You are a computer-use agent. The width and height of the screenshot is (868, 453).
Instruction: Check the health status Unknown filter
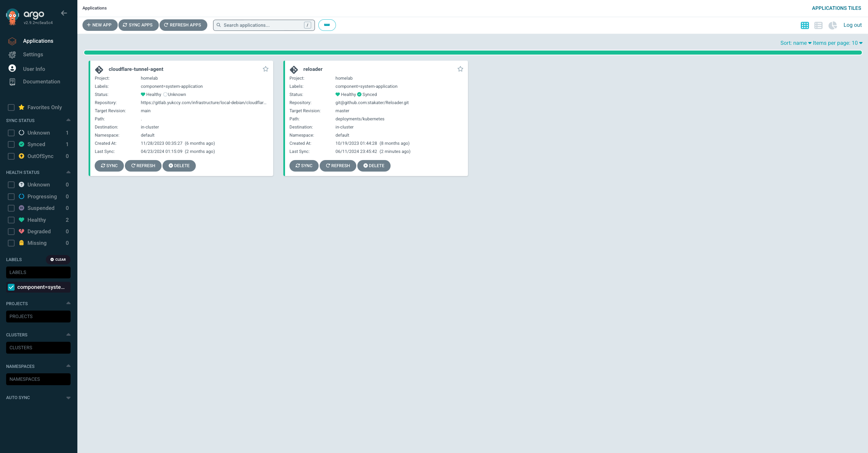(11, 185)
